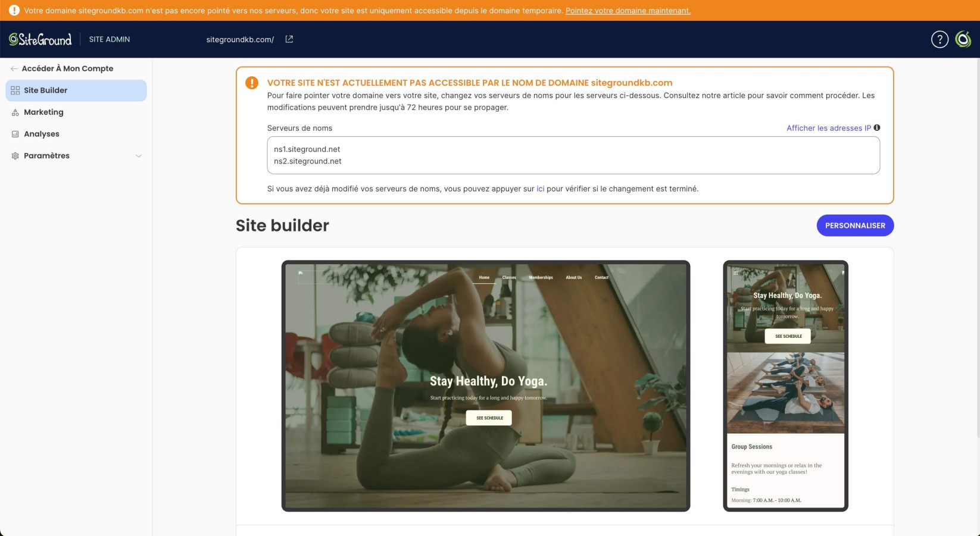Click the name servers text box
This screenshot has width=980, height=536.
573,155
